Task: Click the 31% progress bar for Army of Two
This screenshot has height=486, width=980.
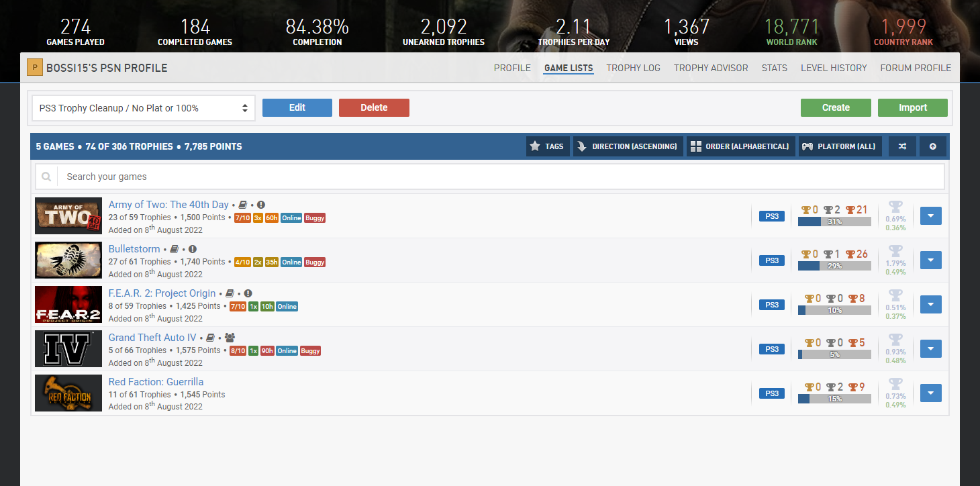Action: (834, 222)
